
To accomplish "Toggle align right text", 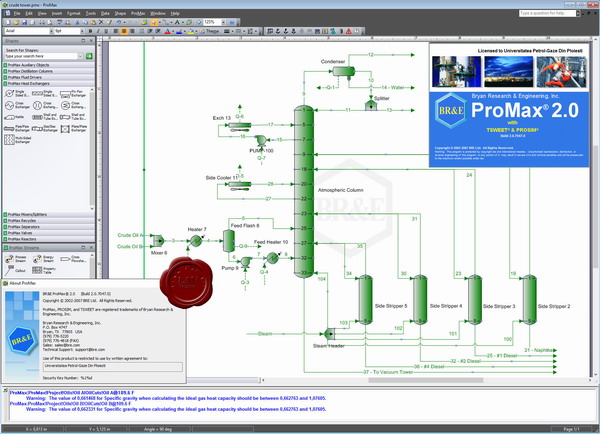I will tap(132, 31).
